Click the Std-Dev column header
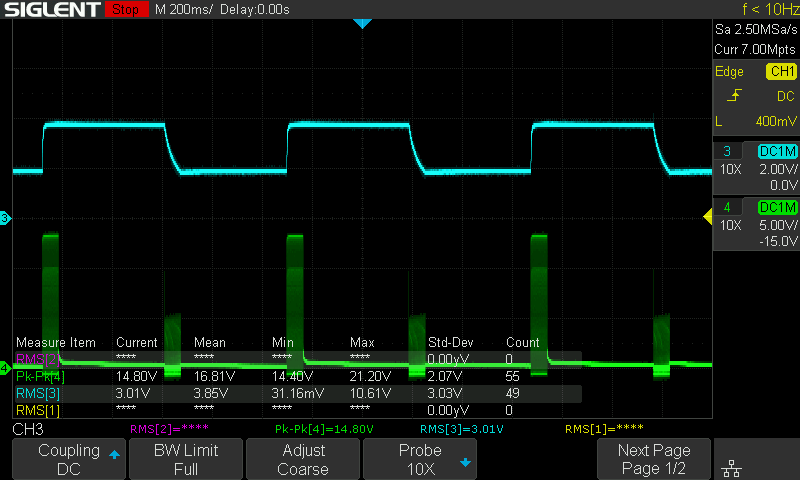Screen dimensions: 800x480 pyautogui.click(x=451, y=342)
